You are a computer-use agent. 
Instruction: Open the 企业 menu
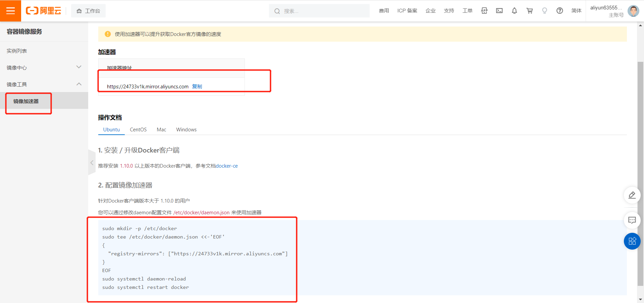(x=431, y=11)
